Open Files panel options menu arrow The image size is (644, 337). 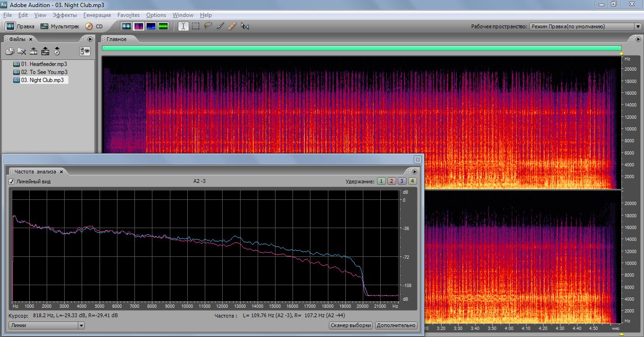[x=90, y=39]
